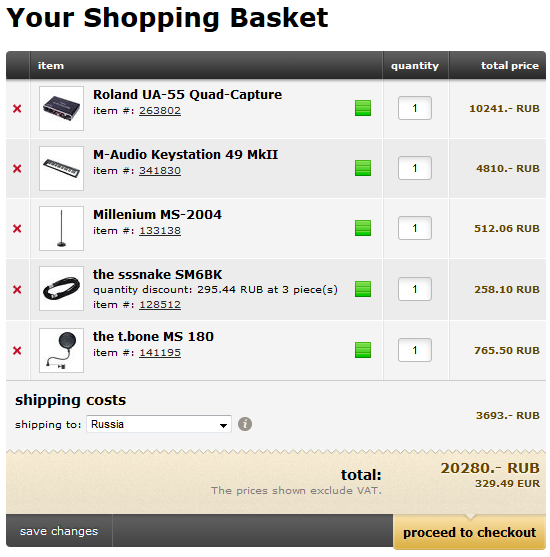This screenshot has width=550, height=557.
Task: Remove Roland UA-55 Quad-Capture from basket
Action: pos(17,108)
